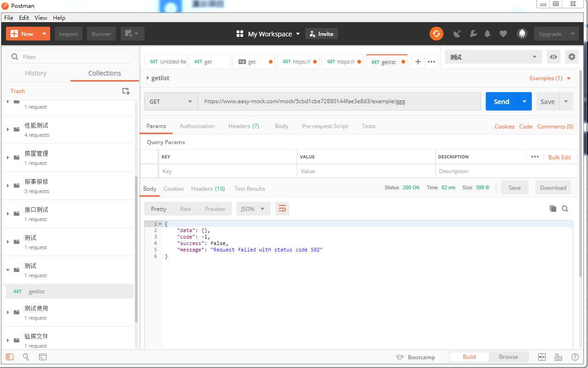Switch to the Authorization tab
588x368 pixels.
point(197,126)
